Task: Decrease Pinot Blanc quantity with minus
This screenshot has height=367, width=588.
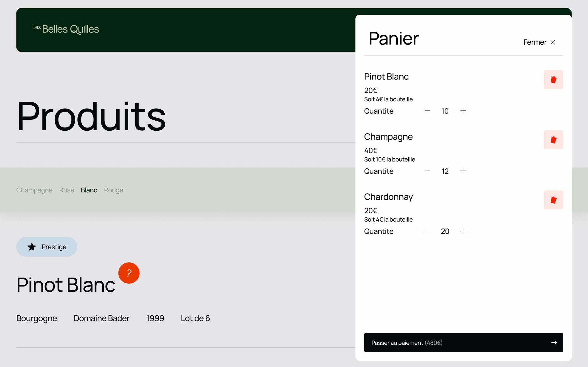Action: click(x=427, y=111)
